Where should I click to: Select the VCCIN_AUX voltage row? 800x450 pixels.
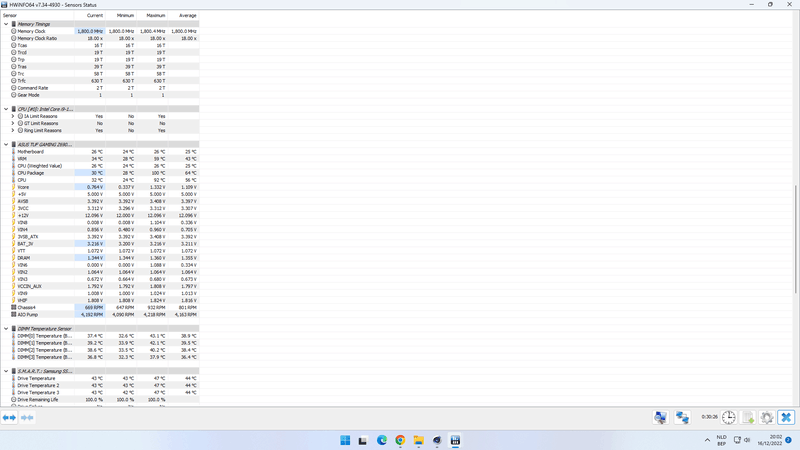[100, 286]
